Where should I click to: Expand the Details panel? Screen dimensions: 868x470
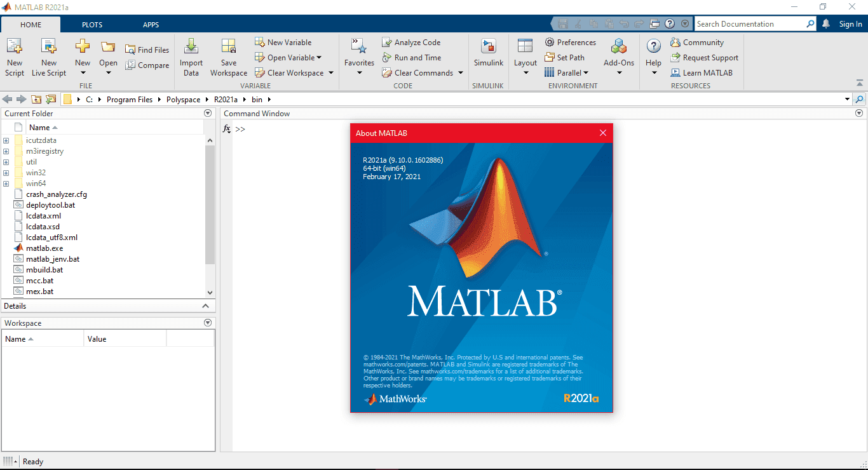click(x=205, y=305)
